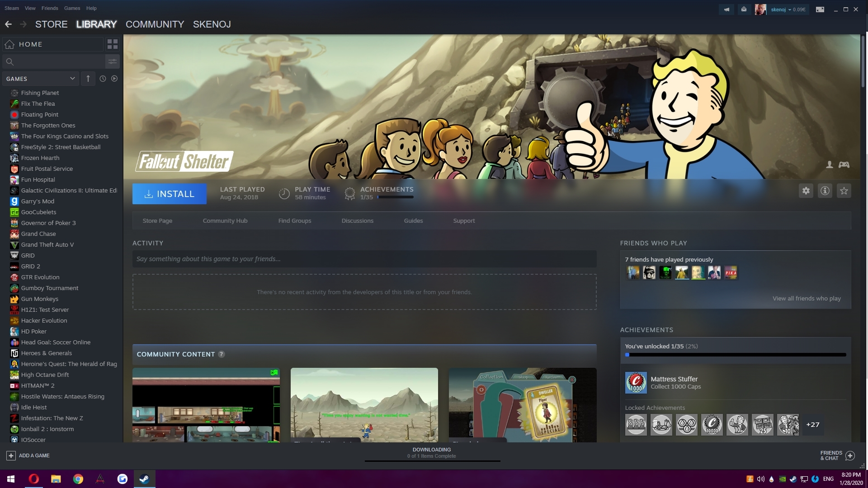Open Friends & Chat plus icon

(850, 456)
